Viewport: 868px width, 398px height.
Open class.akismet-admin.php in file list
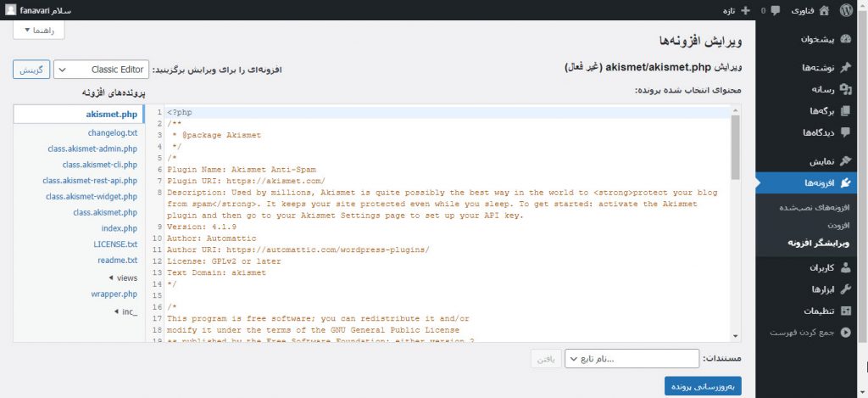pos(93,149)
